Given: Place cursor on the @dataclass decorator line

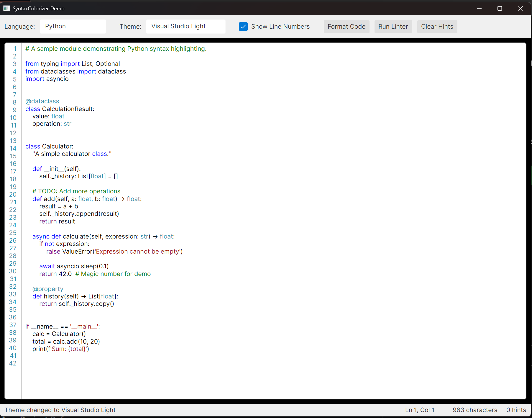Looking at the screenshot, I should coord(42,101).
